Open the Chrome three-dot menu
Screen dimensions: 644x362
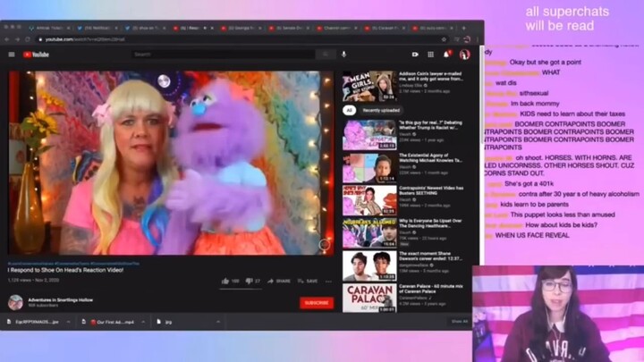[478, 39]
